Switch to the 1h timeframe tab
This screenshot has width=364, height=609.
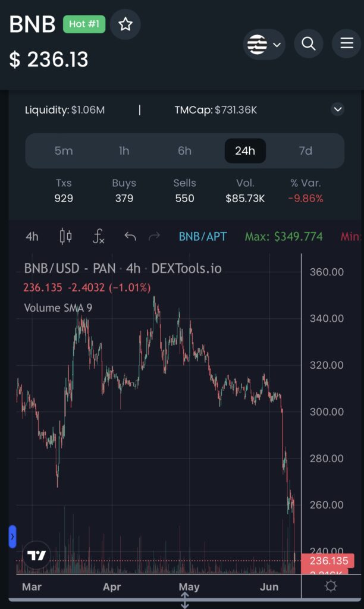coord(124,150)
